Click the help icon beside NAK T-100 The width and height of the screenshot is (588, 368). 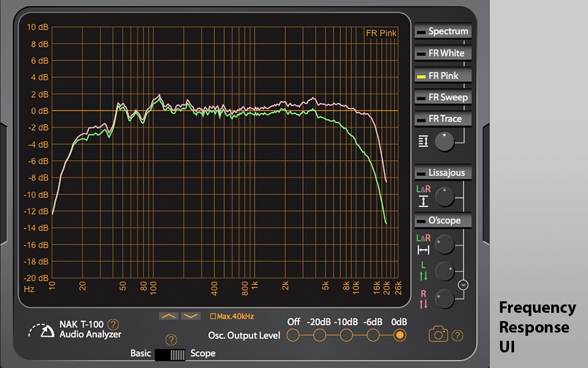click(113, 324)
